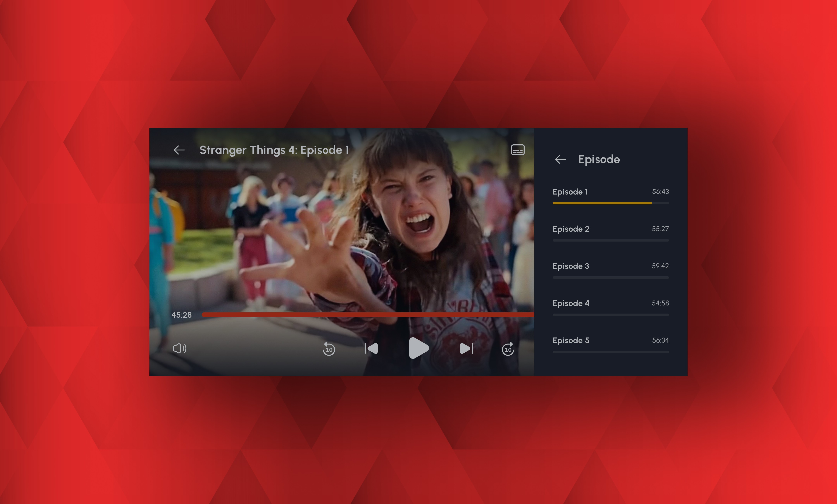Click the yellow Episode 1 progress bar
The image size is (837, 504).
pyautogui.click(x=602, y=203)
